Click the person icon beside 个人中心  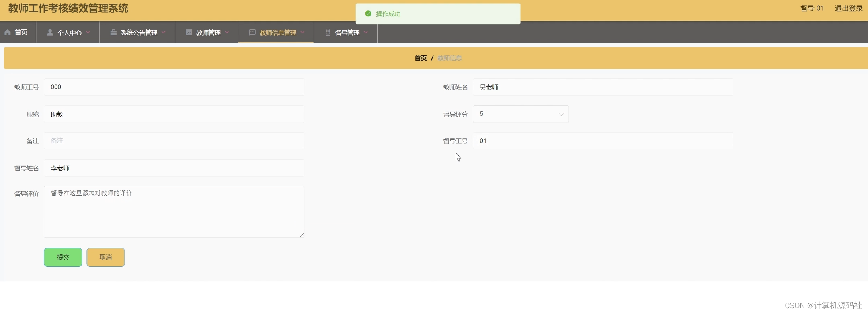[50, 33]
